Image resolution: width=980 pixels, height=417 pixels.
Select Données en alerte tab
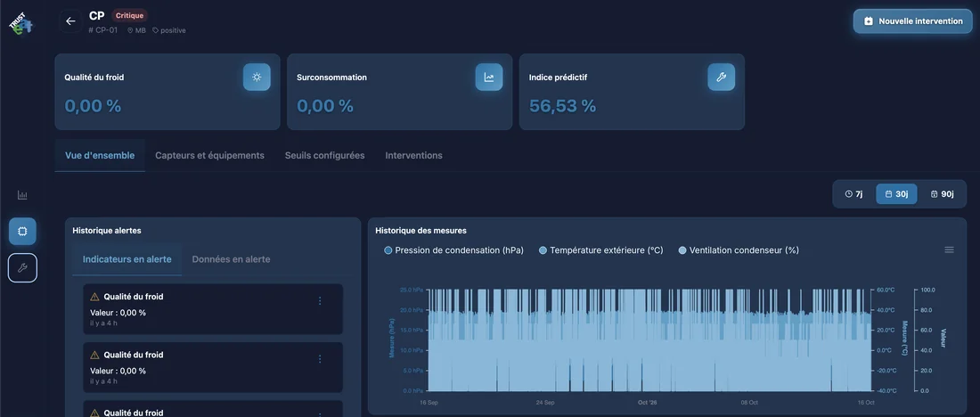(x=232, y=258)
